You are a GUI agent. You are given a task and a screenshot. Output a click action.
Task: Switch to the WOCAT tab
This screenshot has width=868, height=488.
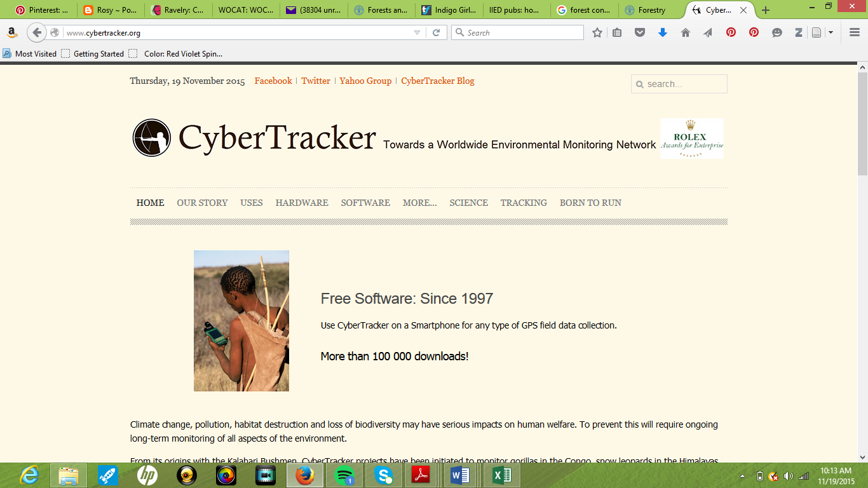pos(245,10)
